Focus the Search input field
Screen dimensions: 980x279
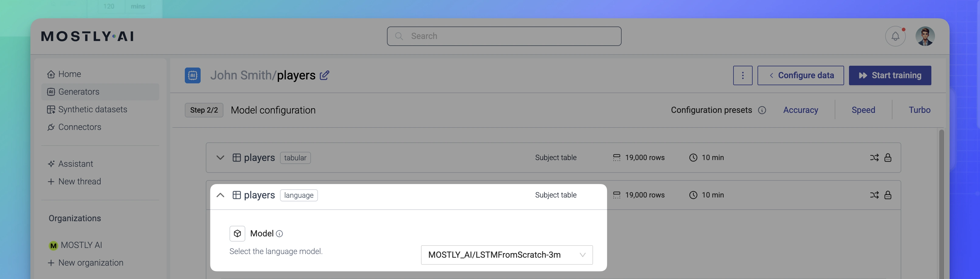coord(504,36)
